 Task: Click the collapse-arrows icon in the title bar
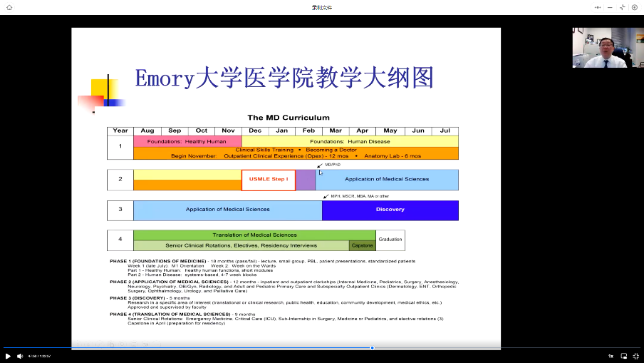click(x=622, y=7)
